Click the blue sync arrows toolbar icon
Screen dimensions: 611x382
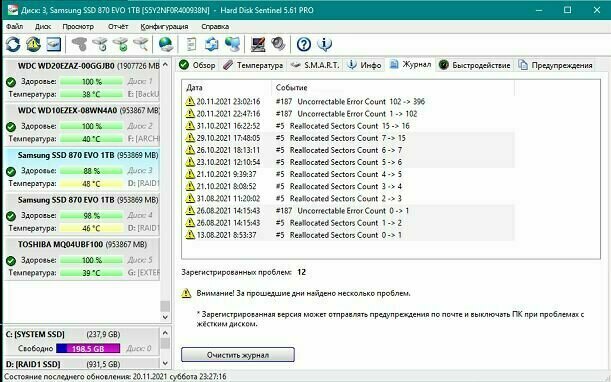coord(212,44)
